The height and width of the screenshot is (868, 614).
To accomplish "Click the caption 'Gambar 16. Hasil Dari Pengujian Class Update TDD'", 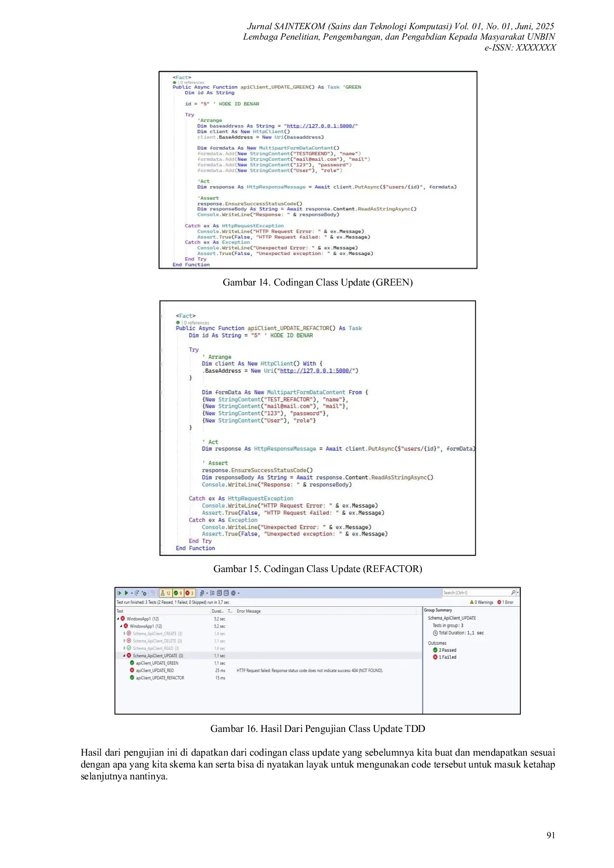I will (x=317, y=729).
